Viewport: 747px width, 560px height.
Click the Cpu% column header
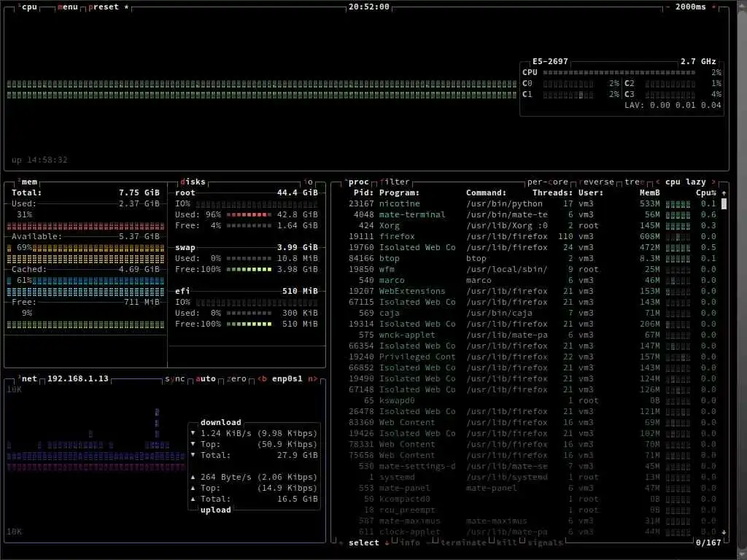706,192
